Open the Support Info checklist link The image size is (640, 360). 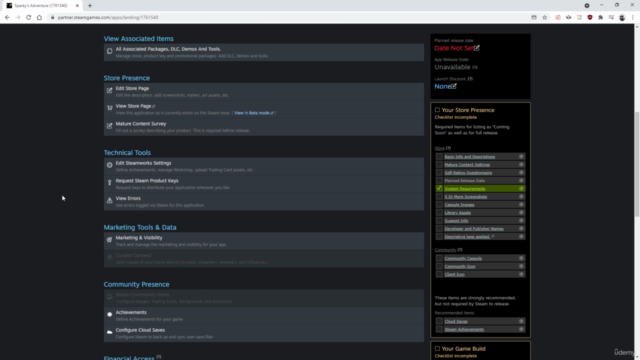456,221
